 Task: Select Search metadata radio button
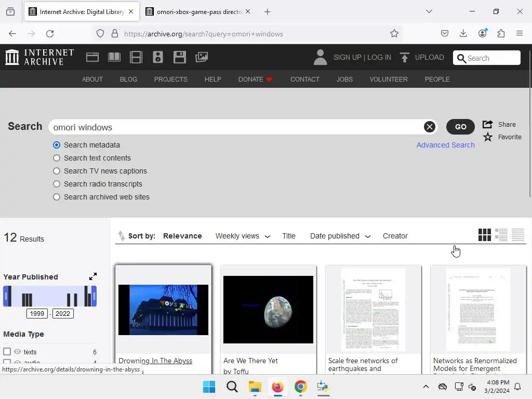57,145
